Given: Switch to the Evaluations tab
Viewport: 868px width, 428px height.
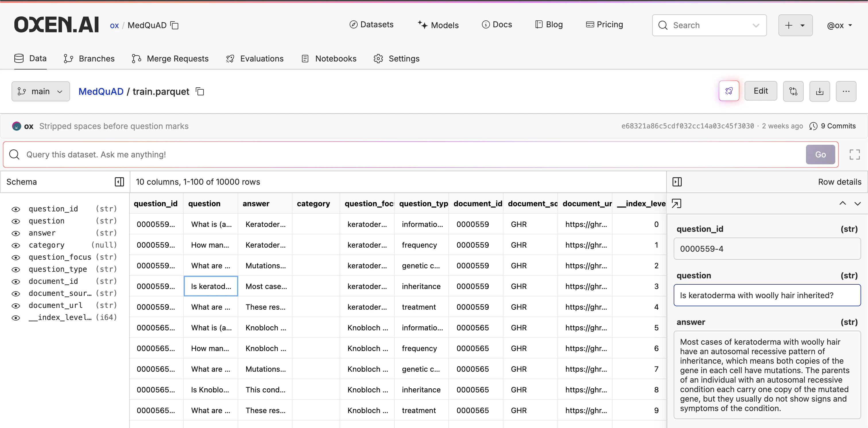Looking at the screenshot, I should point(255,59).
